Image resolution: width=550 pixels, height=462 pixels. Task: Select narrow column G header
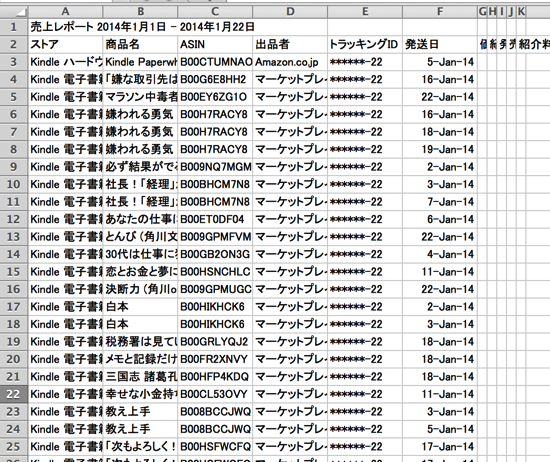[x=483, y=12]
